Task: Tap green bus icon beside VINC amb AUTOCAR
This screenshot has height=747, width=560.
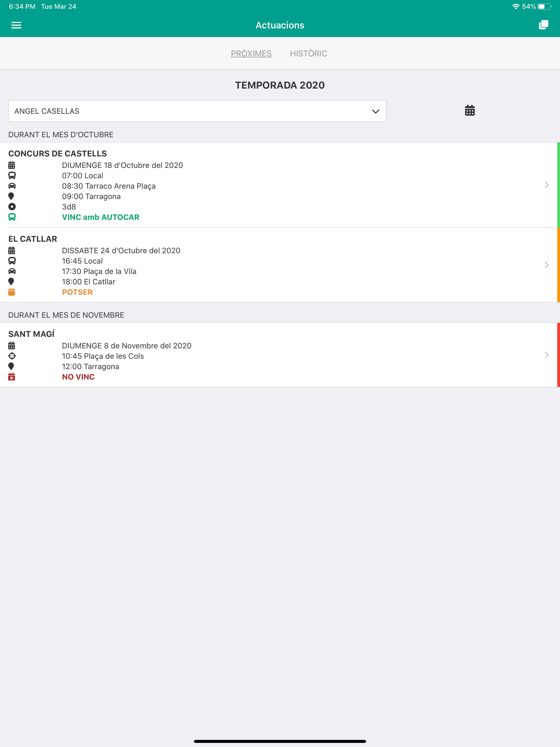Action: [12, 217]
